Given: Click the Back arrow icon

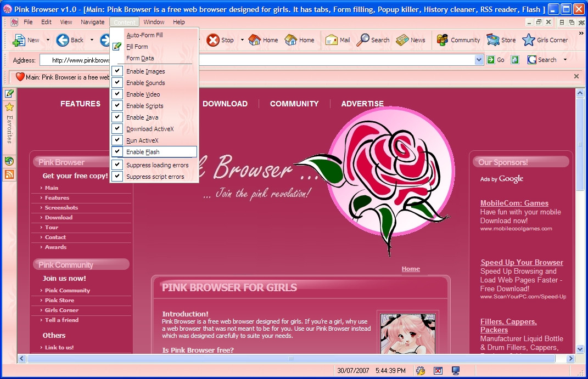Looking at the screenshot, I should pos(63,40).
